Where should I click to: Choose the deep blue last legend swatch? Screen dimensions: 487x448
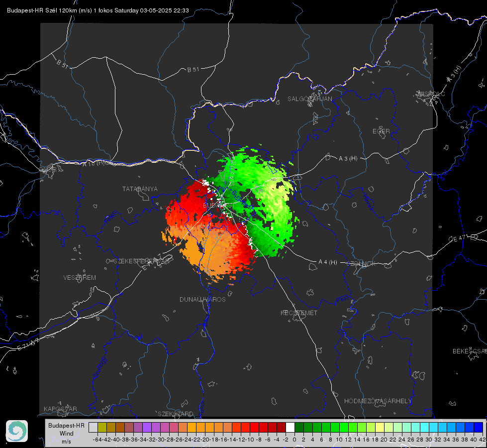coord(479,427)
